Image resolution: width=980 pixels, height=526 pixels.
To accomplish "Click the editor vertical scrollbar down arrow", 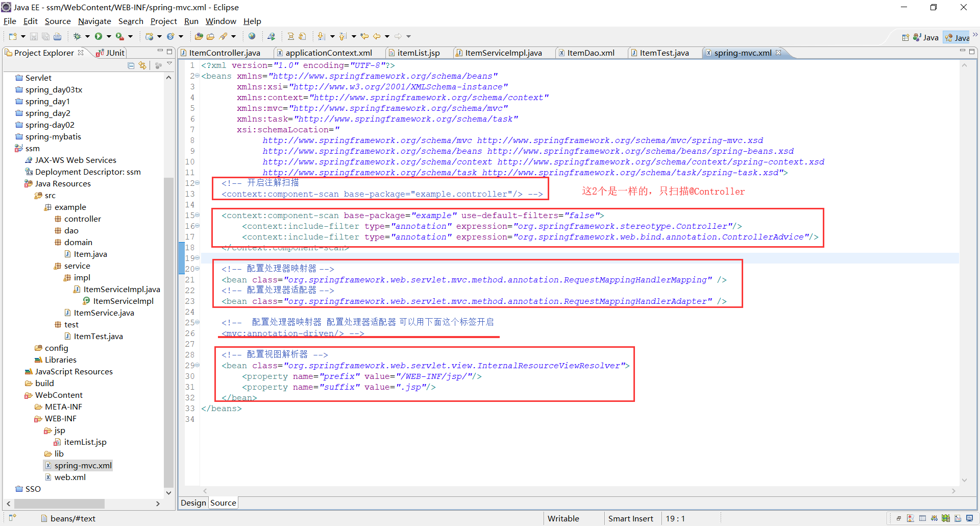I will (x=964, y=480).
